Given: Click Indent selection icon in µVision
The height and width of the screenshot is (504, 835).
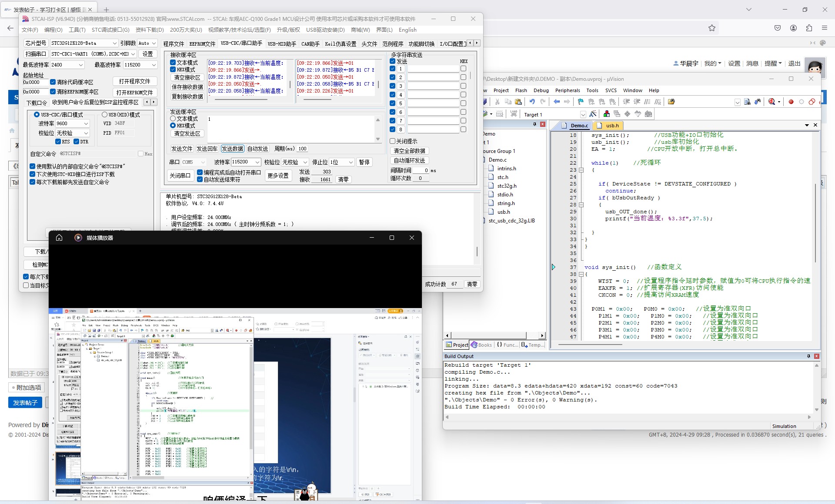Looking at the screenshot, I should [626, 102].
